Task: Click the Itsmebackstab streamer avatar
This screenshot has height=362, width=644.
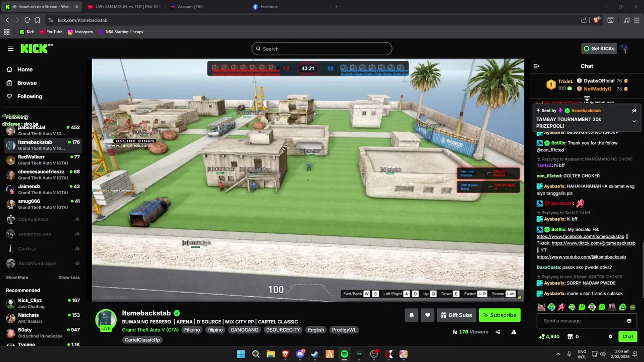Action: (106, 320)
